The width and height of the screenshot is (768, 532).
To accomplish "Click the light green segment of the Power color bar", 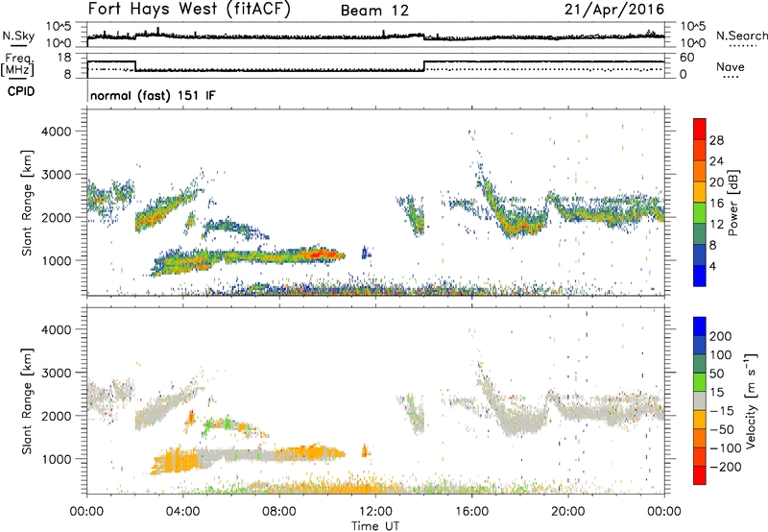I will 700,212.
